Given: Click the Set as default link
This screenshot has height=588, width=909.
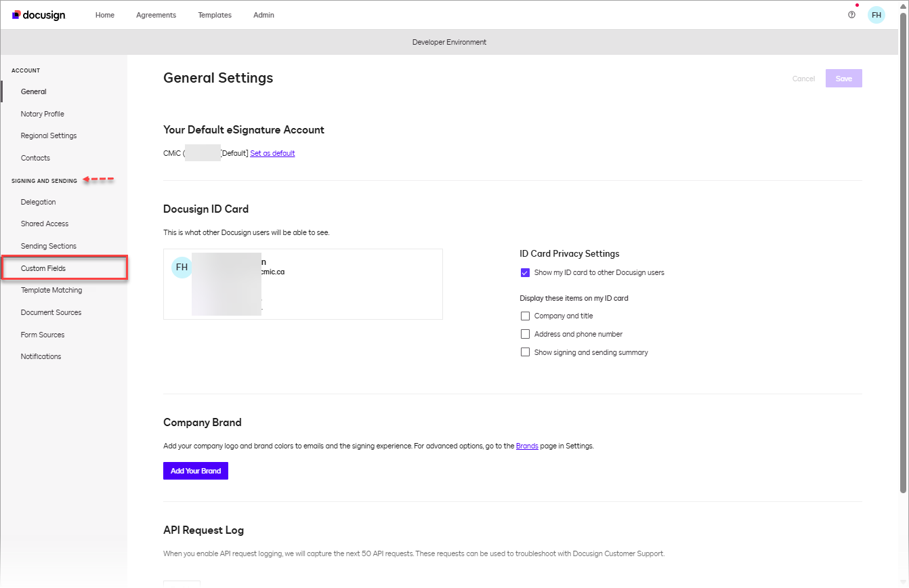Looking at the screenshot, I should click(272, 153).
